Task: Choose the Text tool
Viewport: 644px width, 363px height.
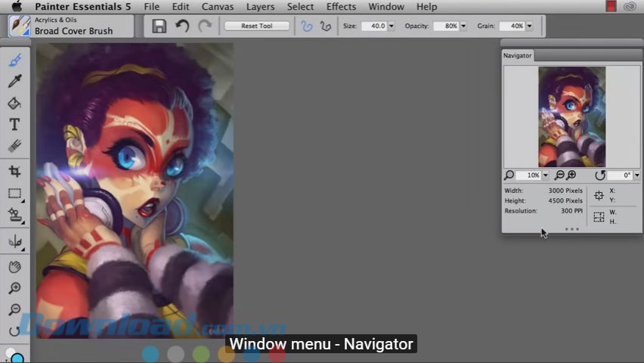Action: (14, 125)
